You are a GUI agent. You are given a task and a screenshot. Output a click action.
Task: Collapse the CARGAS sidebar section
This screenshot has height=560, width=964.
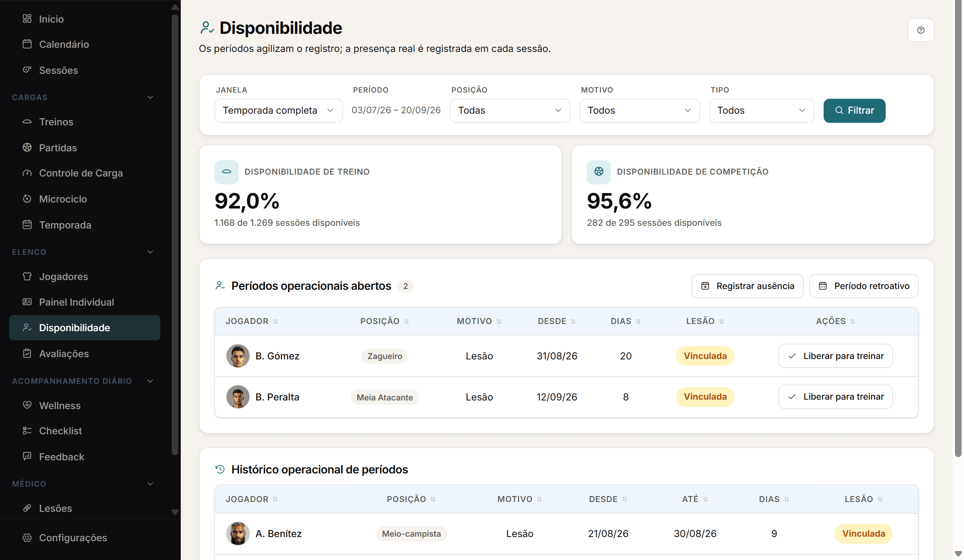click(x=150, y=97)
